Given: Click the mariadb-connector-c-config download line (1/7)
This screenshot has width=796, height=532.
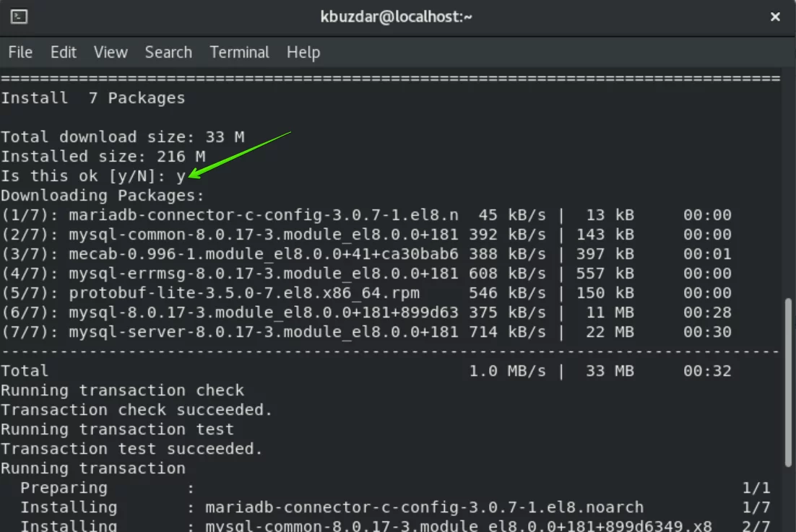Looking at the screenshot, I should (366, 215).
